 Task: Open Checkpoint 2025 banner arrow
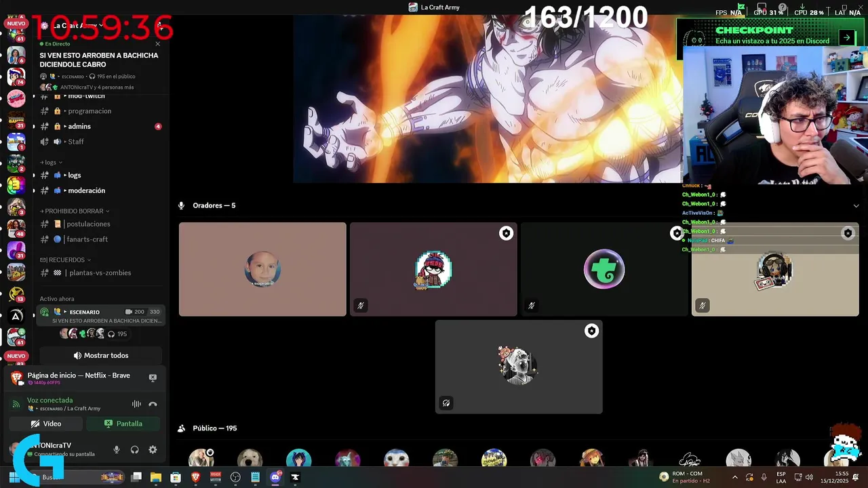click(x=846, y=38)
